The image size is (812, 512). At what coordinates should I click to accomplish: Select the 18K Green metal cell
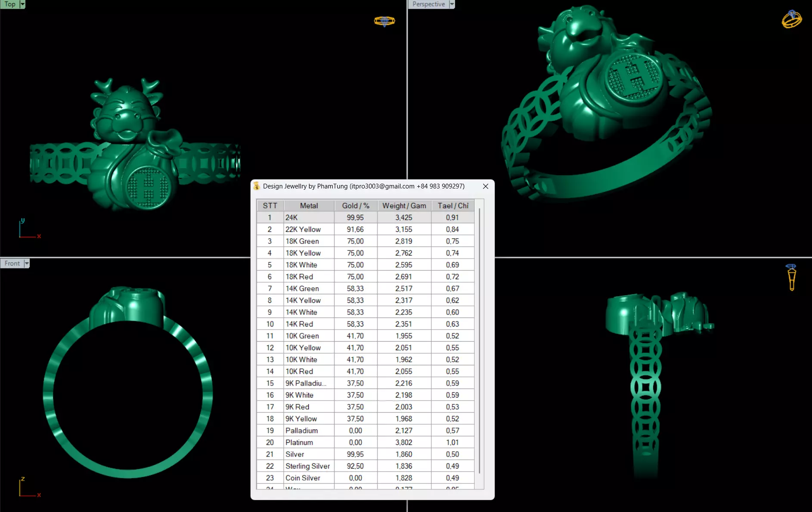309,241
